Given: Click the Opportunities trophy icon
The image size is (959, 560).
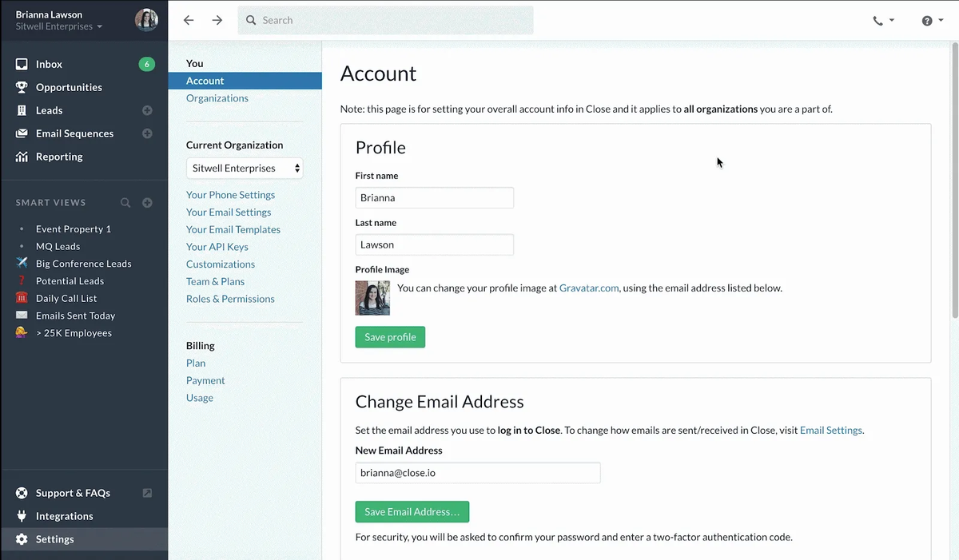Looking at the screenshot, I should (x=22, y=87).
